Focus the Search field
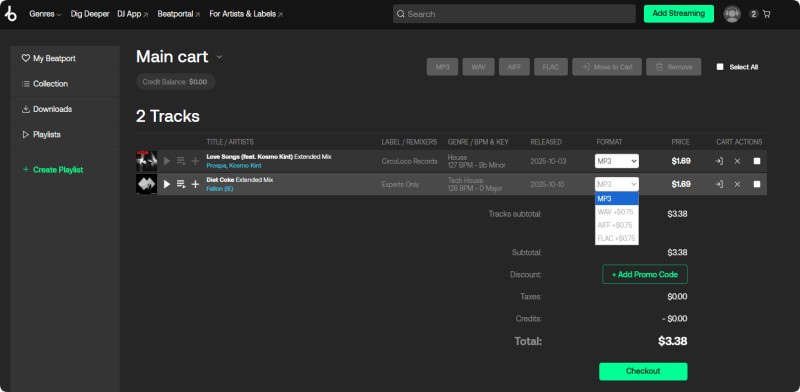 514,14
